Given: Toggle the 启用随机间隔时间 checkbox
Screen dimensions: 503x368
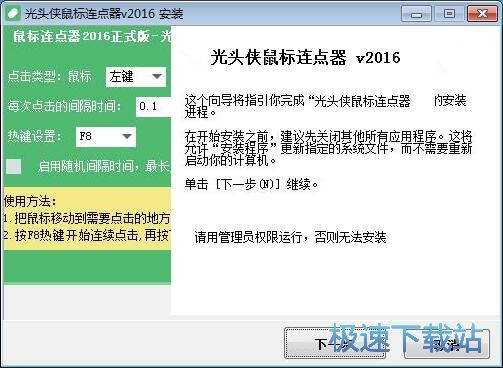Looking at the screenshot, I should point(14,166).
